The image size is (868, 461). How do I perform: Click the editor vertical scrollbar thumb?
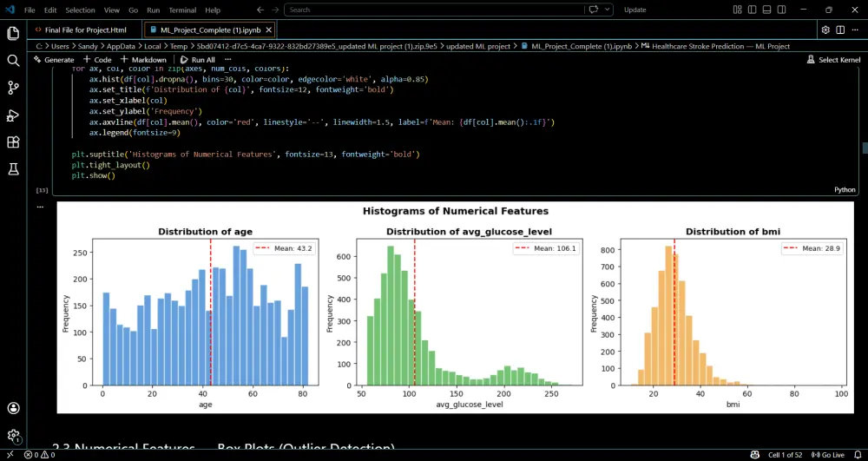tap(865, 148)
